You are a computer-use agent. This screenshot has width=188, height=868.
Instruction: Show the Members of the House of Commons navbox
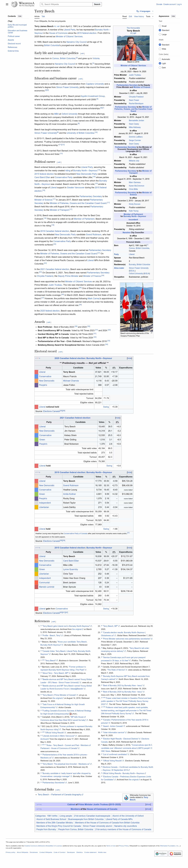148,809
